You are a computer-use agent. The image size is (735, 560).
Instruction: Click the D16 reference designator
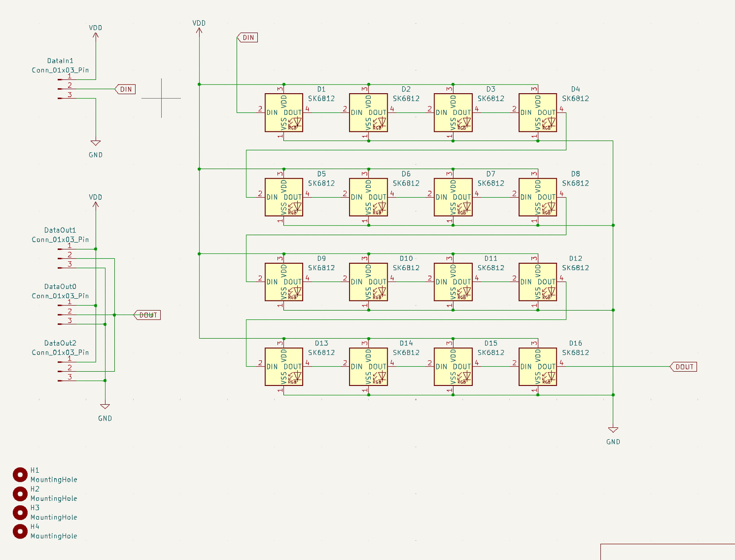(576, 343)
